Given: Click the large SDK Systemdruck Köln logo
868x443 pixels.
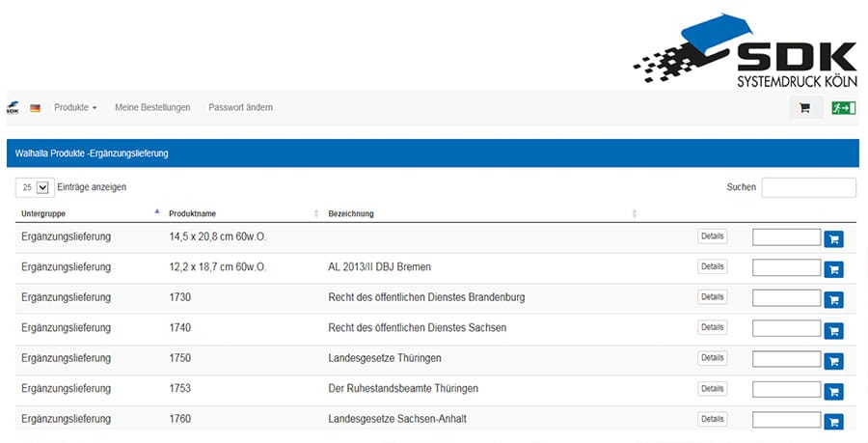Looking at the screenshot, I should (746, 50).
